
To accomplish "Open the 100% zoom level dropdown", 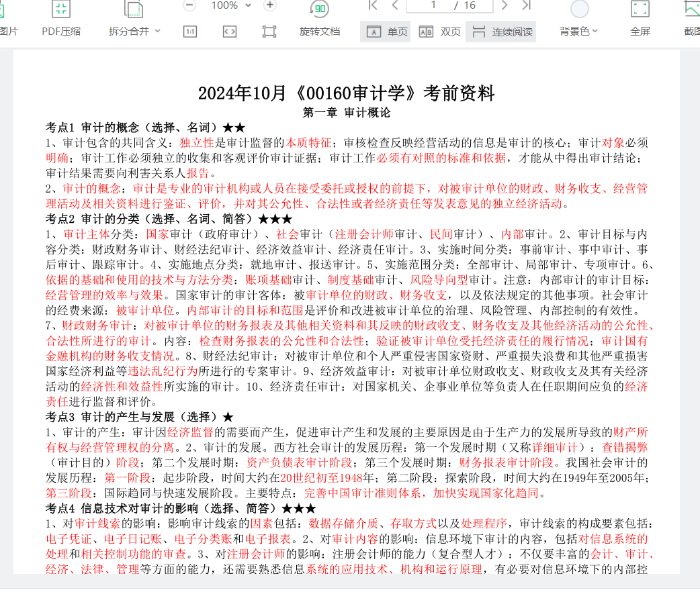I will point(249,5).
